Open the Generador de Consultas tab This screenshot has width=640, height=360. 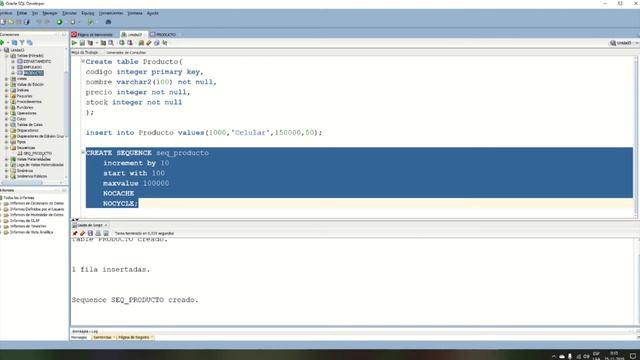[x=126, y=53]
